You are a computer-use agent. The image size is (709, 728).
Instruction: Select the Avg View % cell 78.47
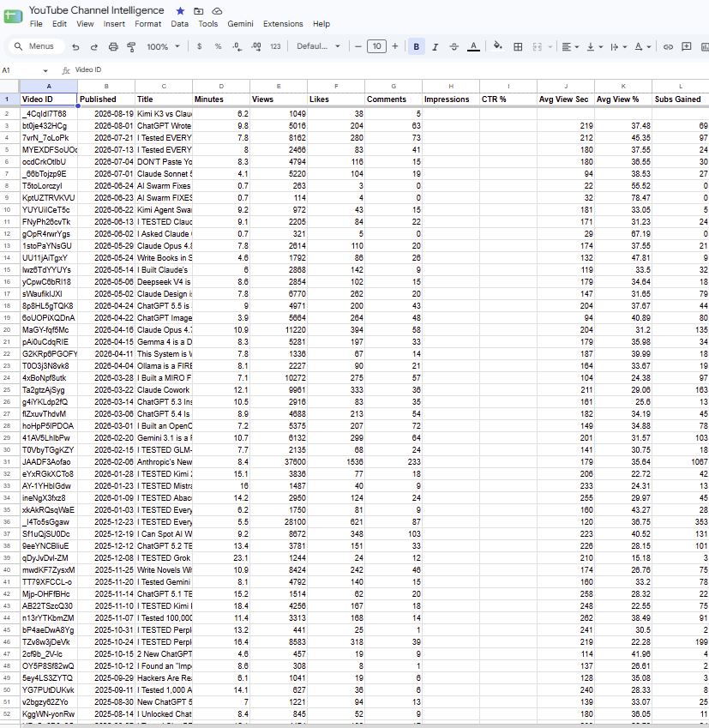click(623, 198)
